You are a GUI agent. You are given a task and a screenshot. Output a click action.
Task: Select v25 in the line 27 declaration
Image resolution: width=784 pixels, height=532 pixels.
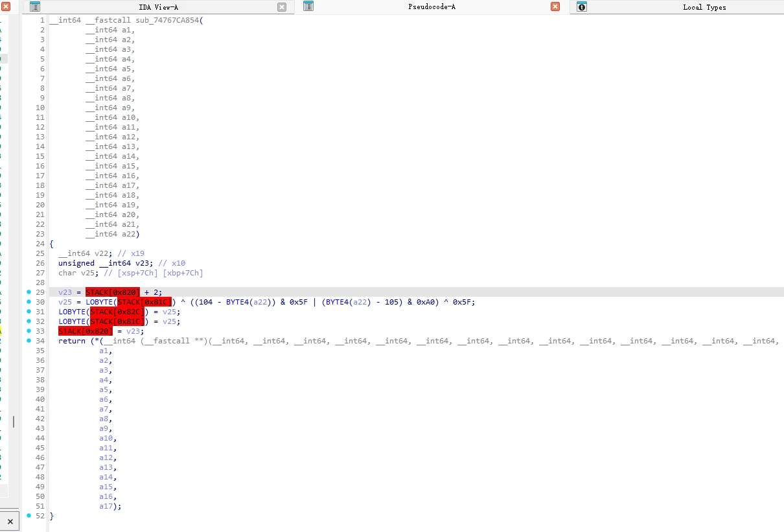(87, 273)
